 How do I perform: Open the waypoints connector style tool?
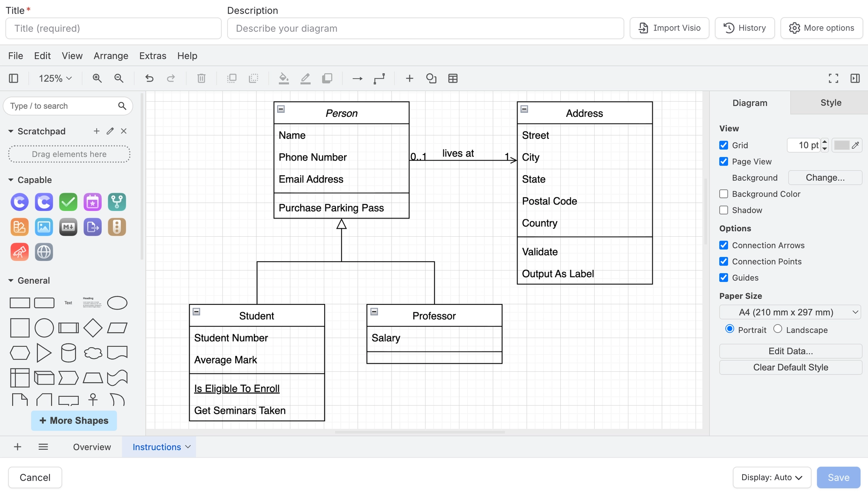tap(379, 78)
